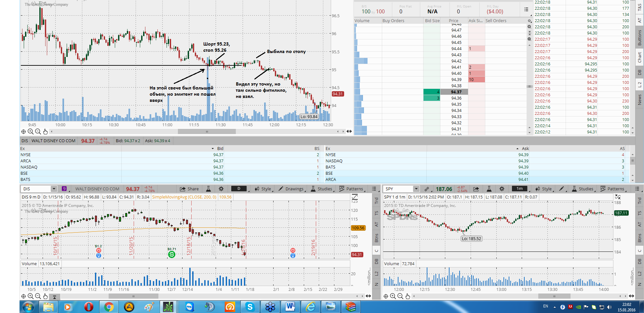
Task: Click the Share button on DIS chart
Action: point(189,189)
